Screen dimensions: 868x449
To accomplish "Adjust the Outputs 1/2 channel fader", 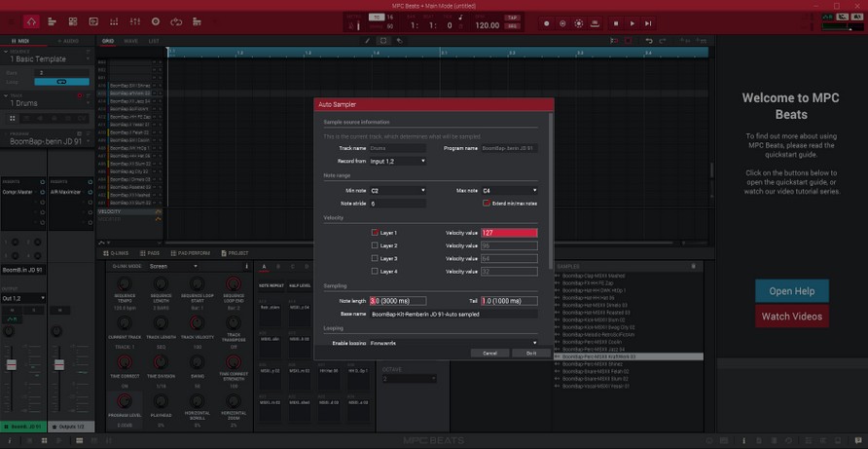I will 58,364.
